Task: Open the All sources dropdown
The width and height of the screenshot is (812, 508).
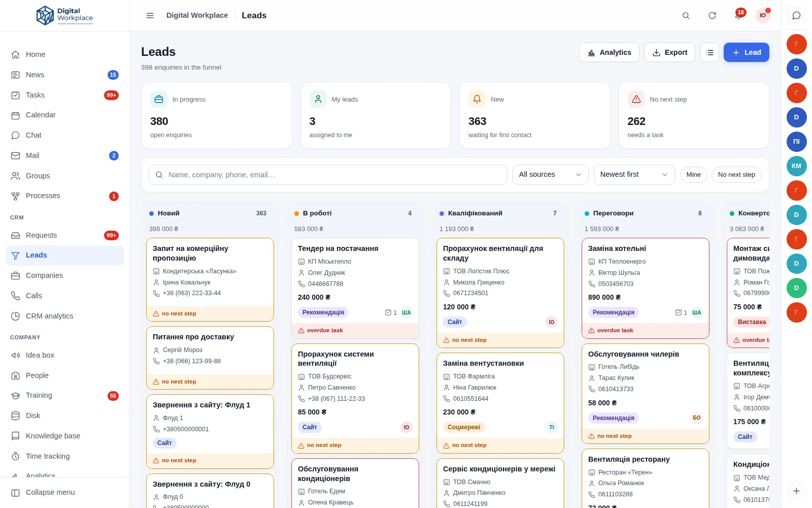Action: tap(550, 175)
